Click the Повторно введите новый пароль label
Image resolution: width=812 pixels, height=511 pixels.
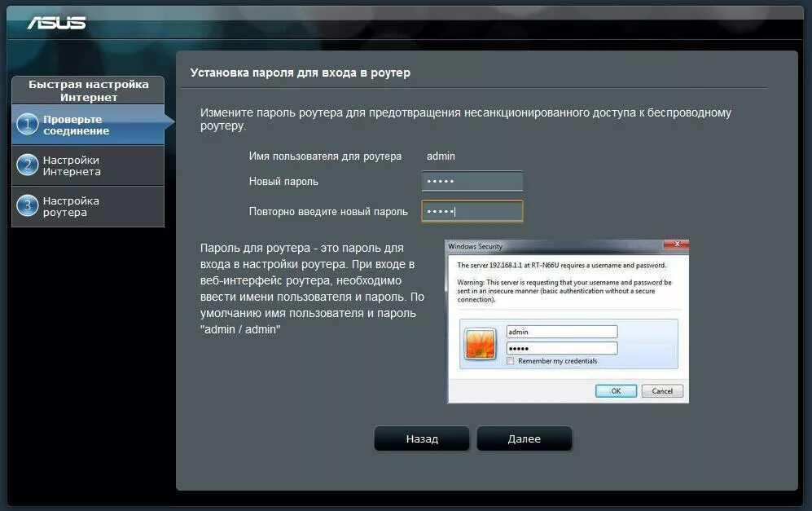coord(328,211)
